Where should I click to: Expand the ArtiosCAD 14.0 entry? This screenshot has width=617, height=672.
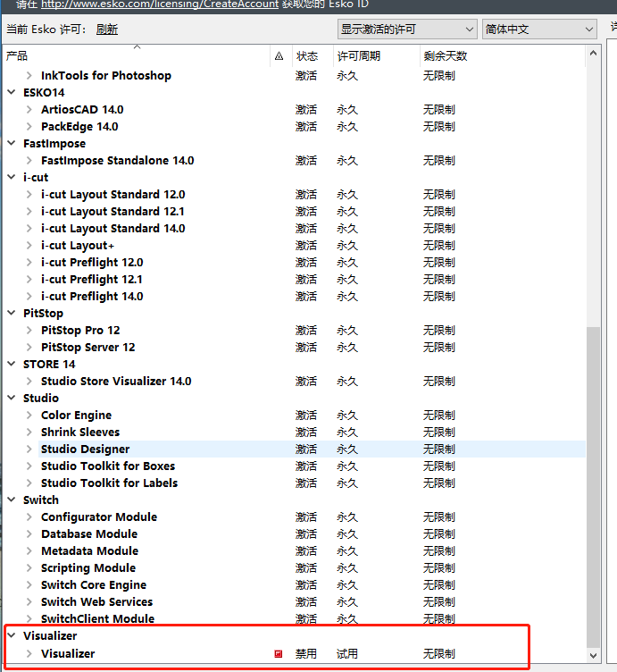29,110
